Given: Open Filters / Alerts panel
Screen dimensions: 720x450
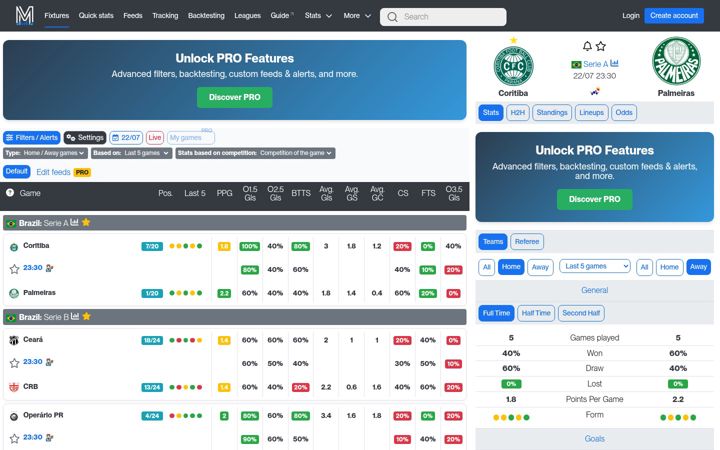Looking at the screenshot, I should point(32,137).
